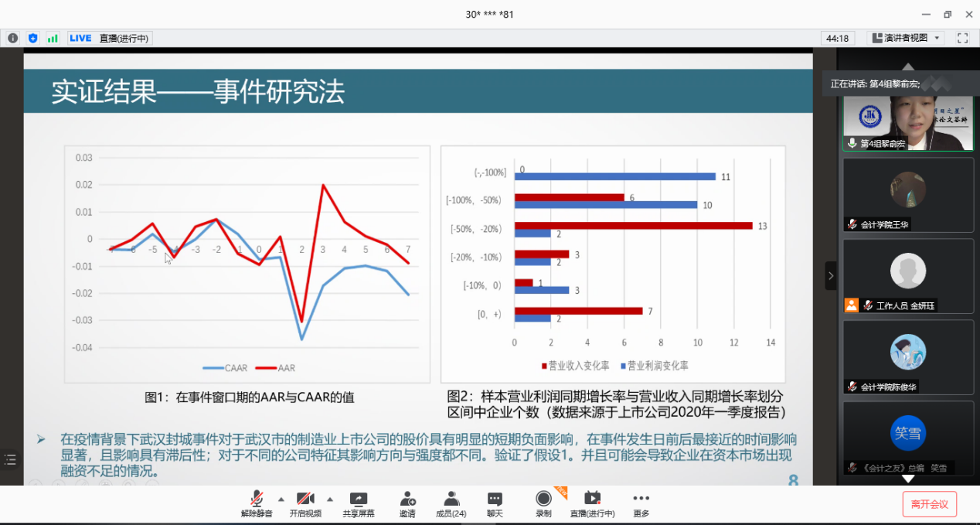
Task: Collapse the participant video sidebar with the chevron
Action: coord(831,275)
